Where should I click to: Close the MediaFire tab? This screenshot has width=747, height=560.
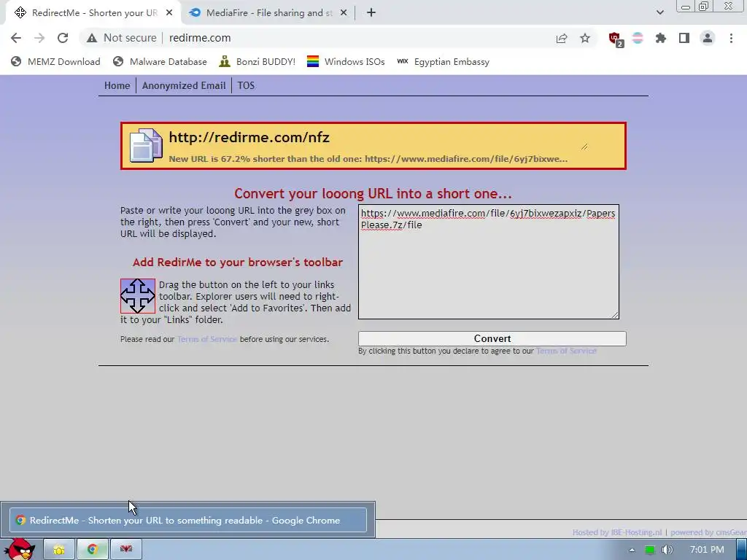point(344,13)
